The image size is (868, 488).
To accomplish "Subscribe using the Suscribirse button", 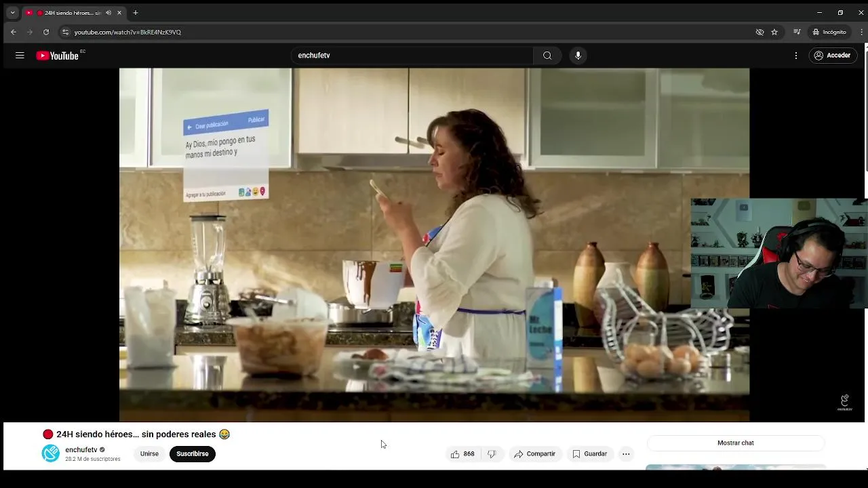I will 193,454.
